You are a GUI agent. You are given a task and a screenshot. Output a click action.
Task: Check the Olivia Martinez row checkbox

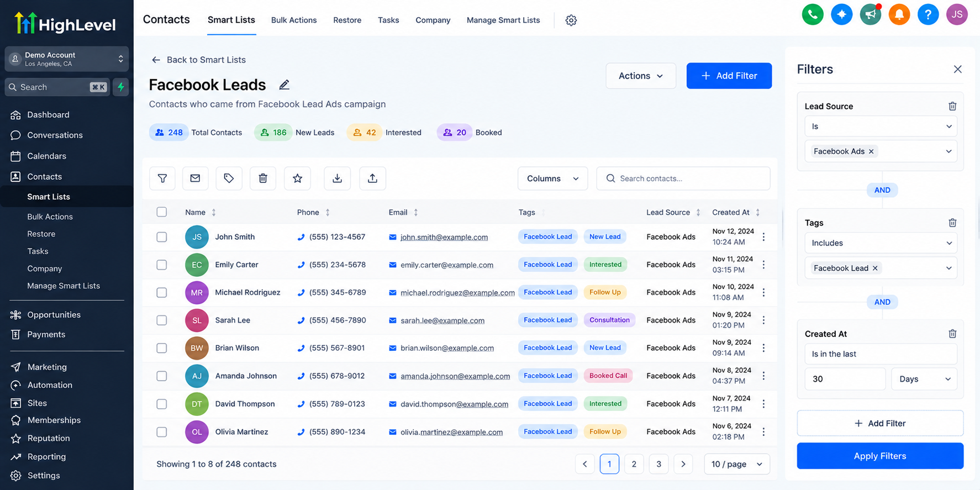click(x=162, y=432)
